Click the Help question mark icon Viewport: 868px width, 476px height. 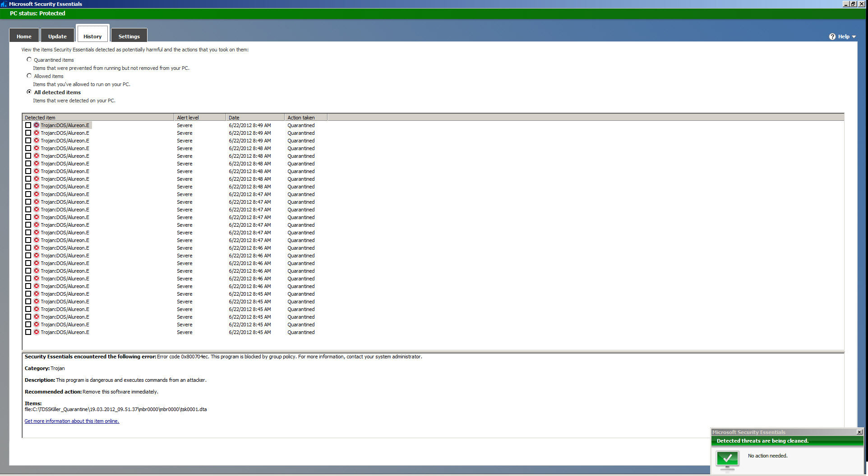[x=832, y=37]
